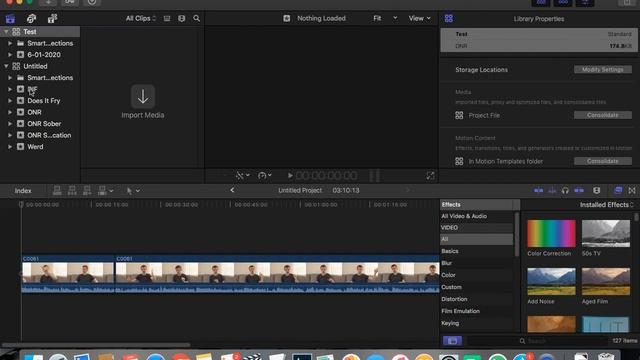Connect clip to primary storyline icon
This screenshot has height=360, width=640.
57,190
